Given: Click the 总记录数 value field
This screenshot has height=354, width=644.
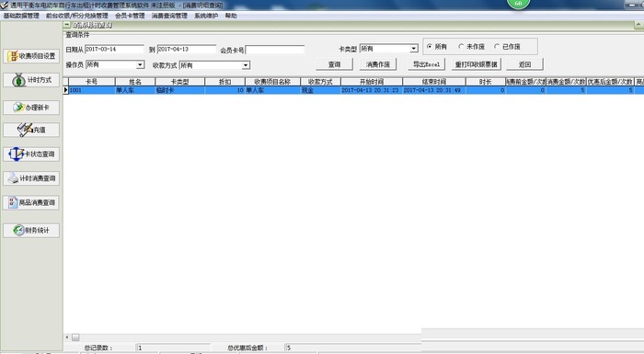Looking at the screenshot, I should [173, 348].
